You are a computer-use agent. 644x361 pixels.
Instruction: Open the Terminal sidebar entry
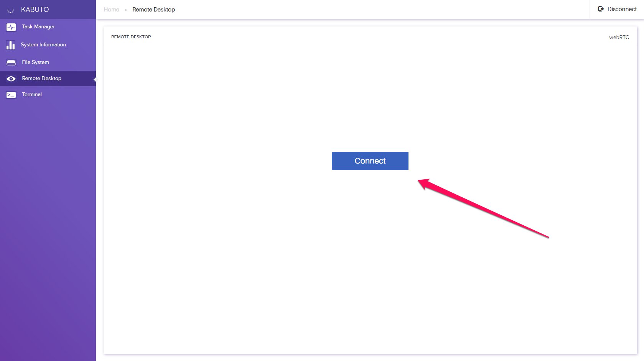[48, 95]
